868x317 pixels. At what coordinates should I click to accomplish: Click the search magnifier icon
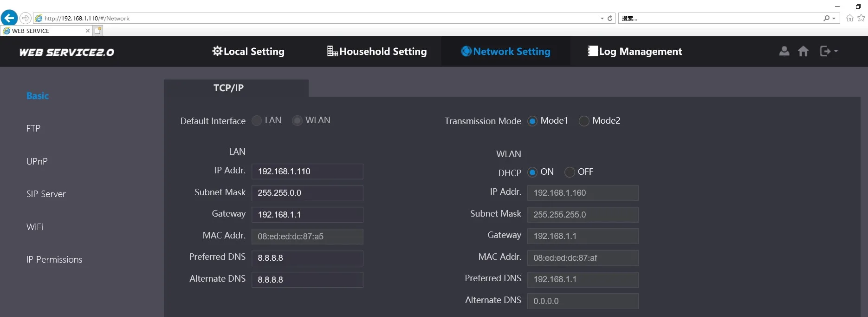pos(826,19)
